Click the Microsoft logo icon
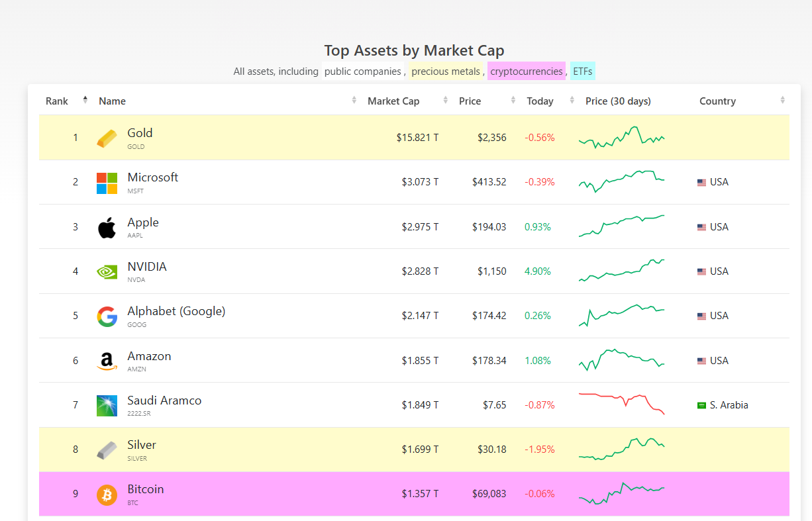812x521 pixels. pyautogui.click(x=107, y=183)
